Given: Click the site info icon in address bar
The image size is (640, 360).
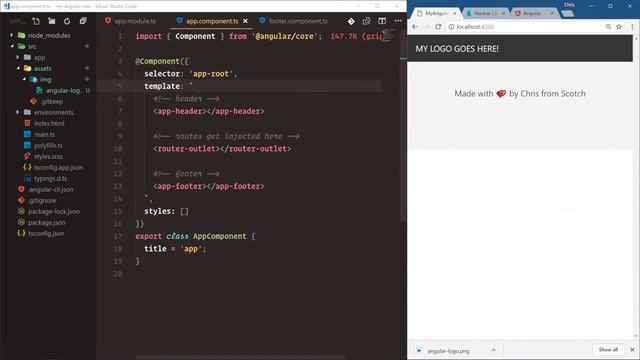Looking at the screenshot, I should (451, 27).
